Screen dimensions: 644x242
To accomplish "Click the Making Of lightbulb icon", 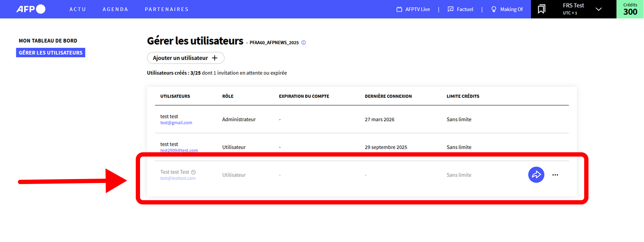I will pyautogui.click(x=494, y=9).
